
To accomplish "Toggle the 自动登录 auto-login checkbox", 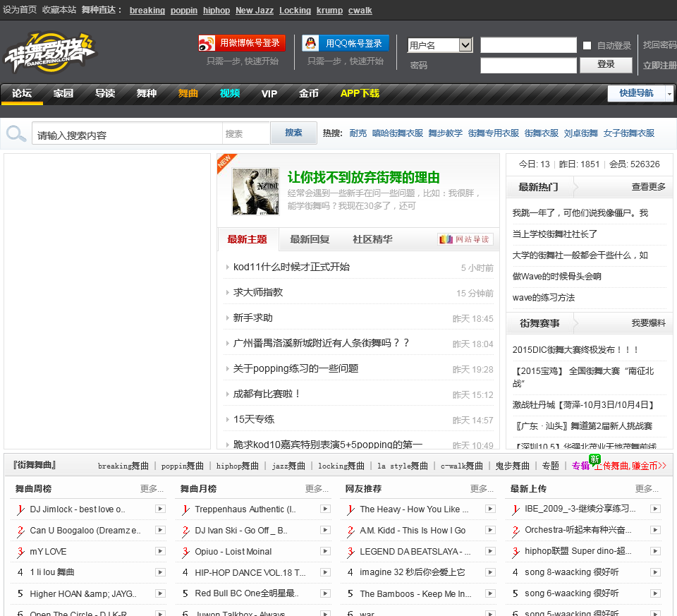I will coord(587,45).
